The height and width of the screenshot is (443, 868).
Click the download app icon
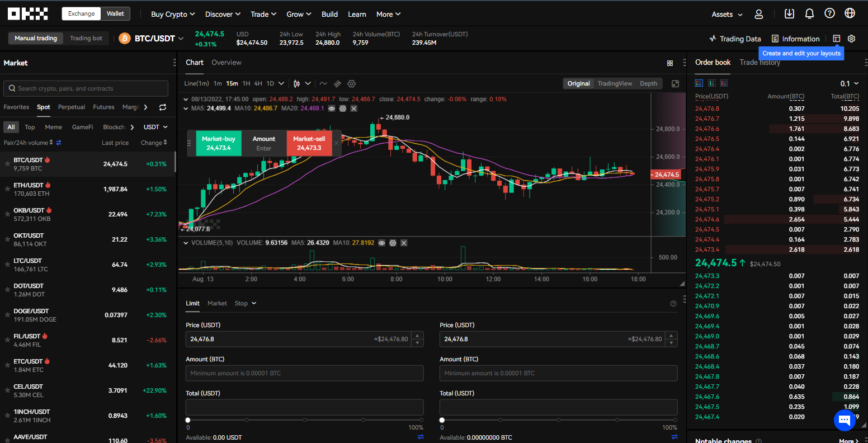(x=789, y=13)
